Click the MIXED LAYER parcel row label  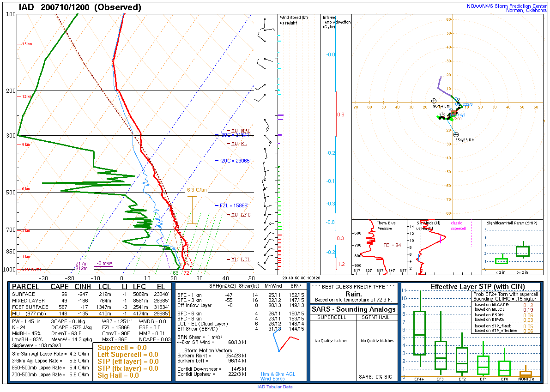point(29,301)
